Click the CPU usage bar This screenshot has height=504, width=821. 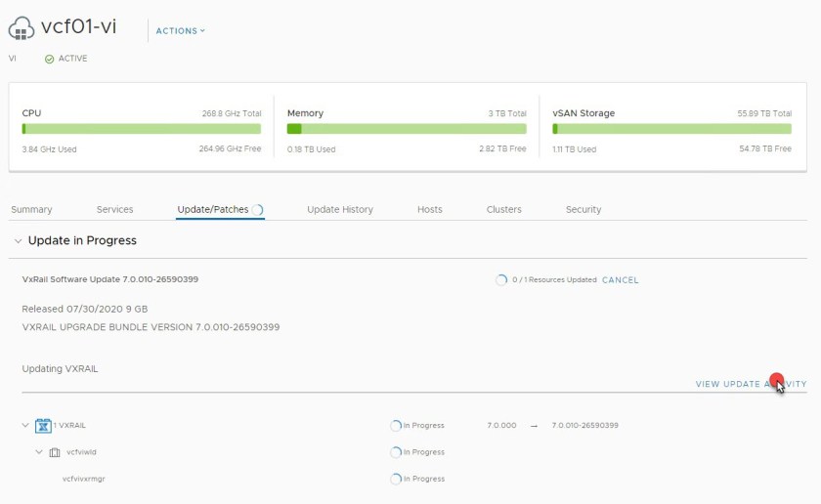[141, 129]
